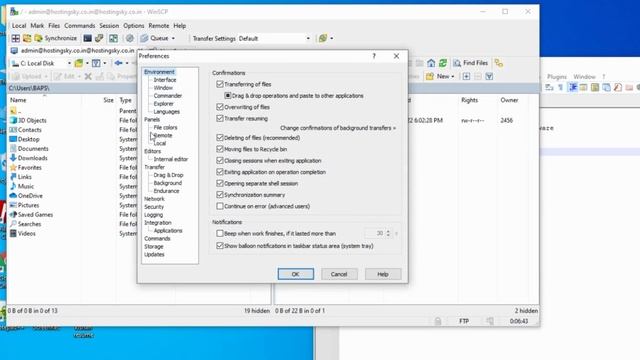
Task: Toggle Synchronization summary checkbox
Action: pyautogui.click(x=220, y=195)
